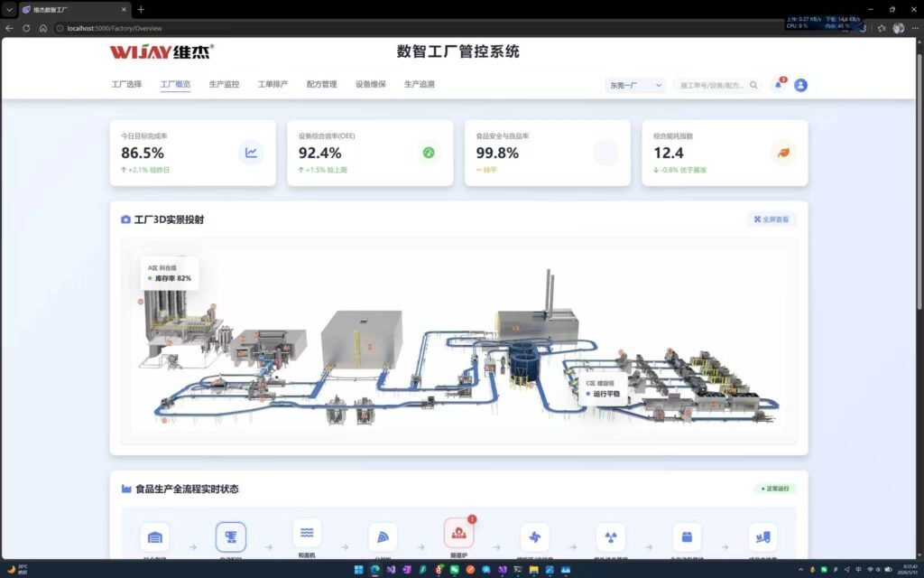Click the browser back arrow

tap(9, 28)
